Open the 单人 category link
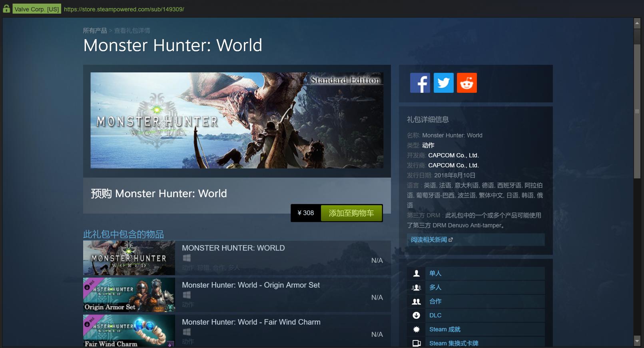Image resolution: width=644 pixels, height=348 pixels. coord(435,273)
